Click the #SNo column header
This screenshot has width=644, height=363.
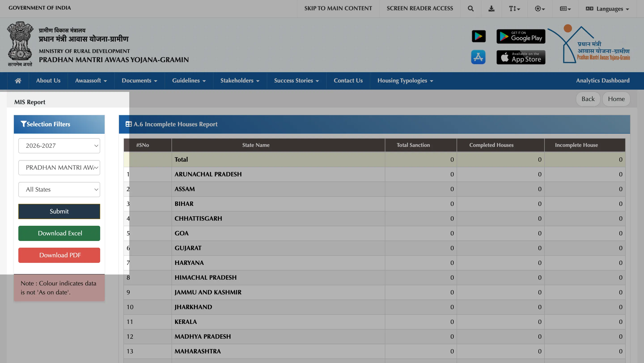point(148,145)
